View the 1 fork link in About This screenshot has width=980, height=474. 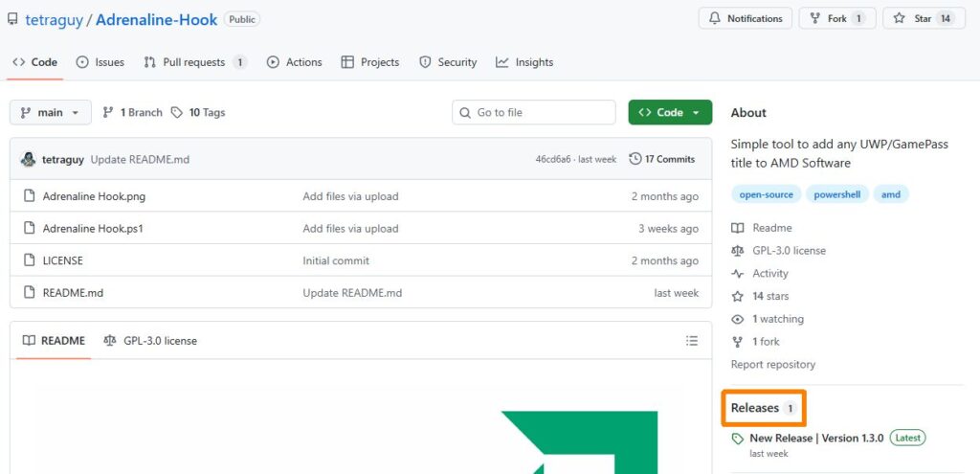coord(756,342)
